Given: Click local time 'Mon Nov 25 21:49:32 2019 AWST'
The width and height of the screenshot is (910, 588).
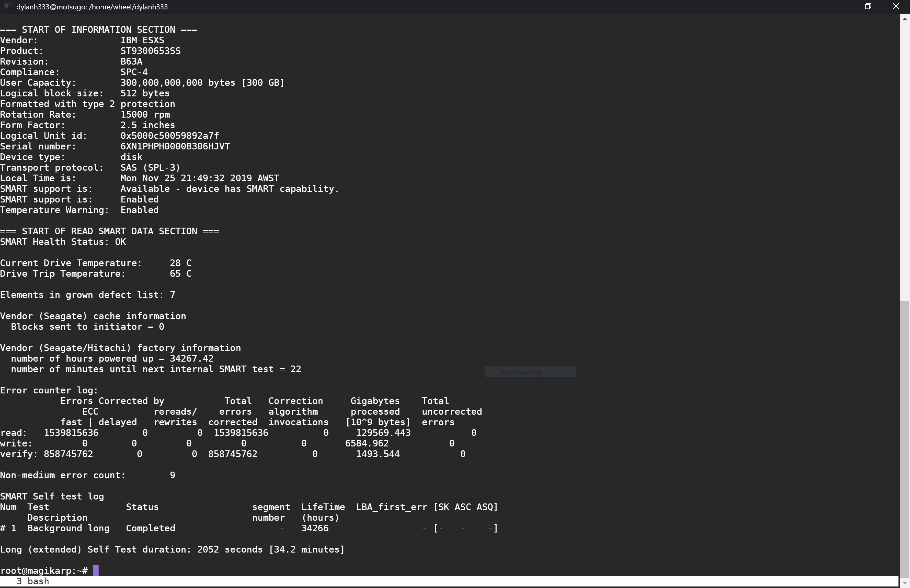Looking at the screenshot, I should (x=200, y=178).
